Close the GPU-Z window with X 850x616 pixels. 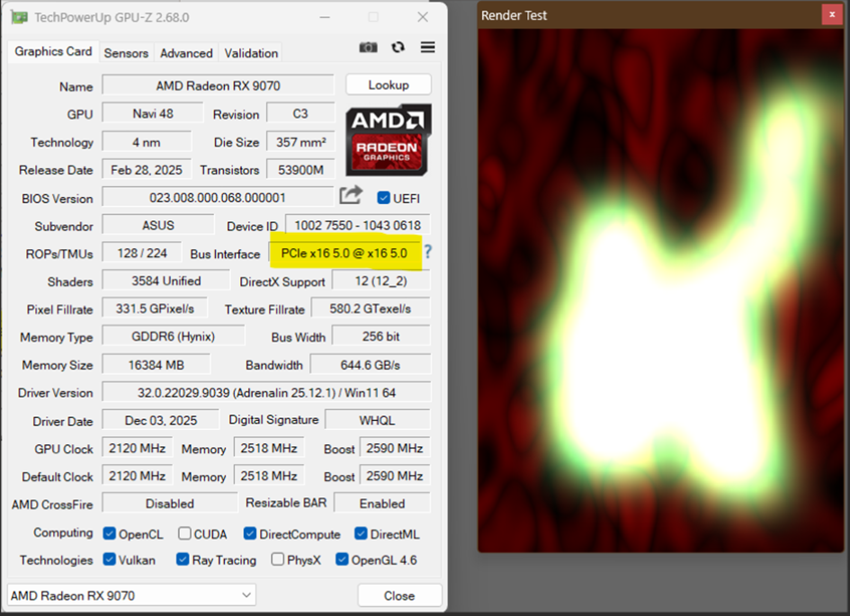(x=423, y=17)
